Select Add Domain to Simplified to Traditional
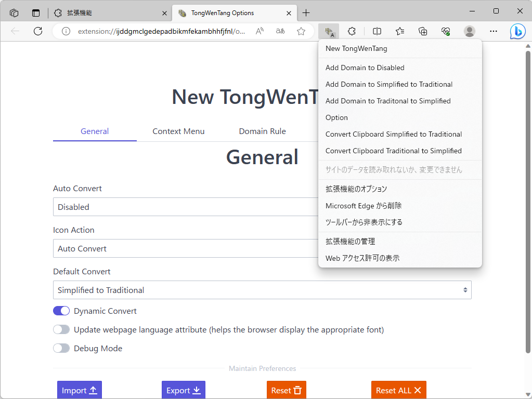The height and width of the screenshot is (399, 532). (x=400, y=84)
